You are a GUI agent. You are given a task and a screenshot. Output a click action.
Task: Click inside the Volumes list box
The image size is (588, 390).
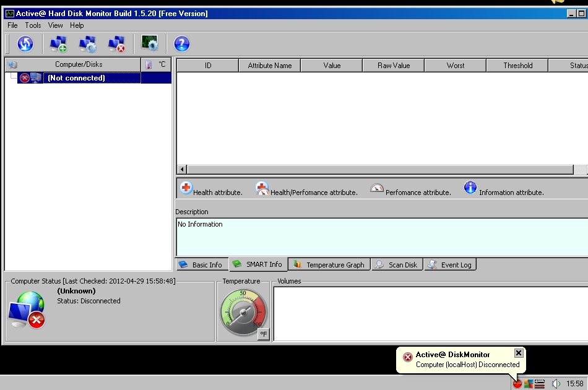point(431,313)
